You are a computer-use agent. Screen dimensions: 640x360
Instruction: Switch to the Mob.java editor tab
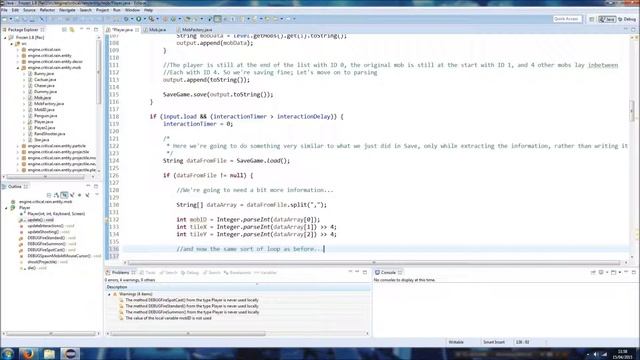(x=157, y=30)
